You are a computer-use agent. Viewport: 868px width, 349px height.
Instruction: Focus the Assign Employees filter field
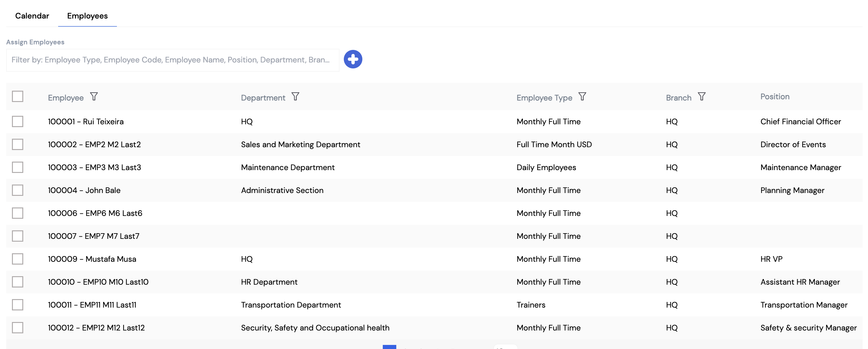coord(173,60)
